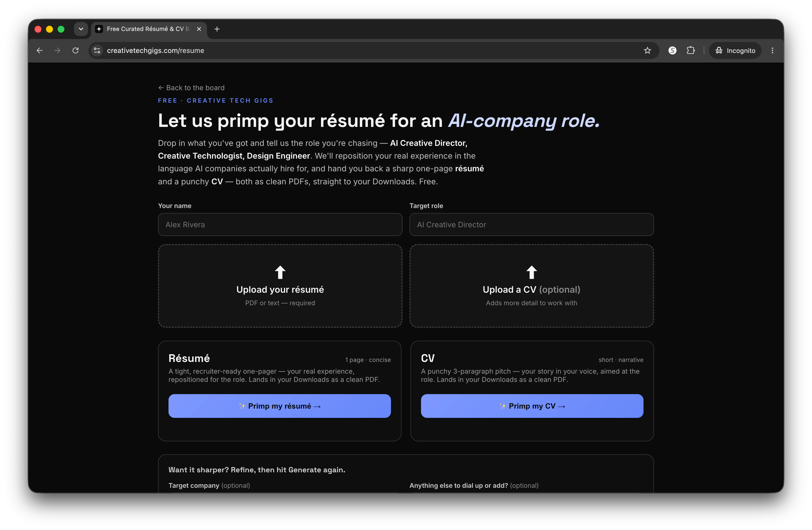Click the CV card heading
812x530 pixels.
tap(427, 358)
